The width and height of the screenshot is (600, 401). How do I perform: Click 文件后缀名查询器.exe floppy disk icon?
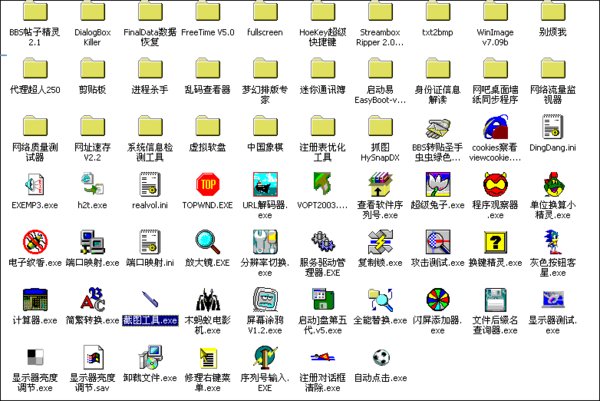[495, 300]
